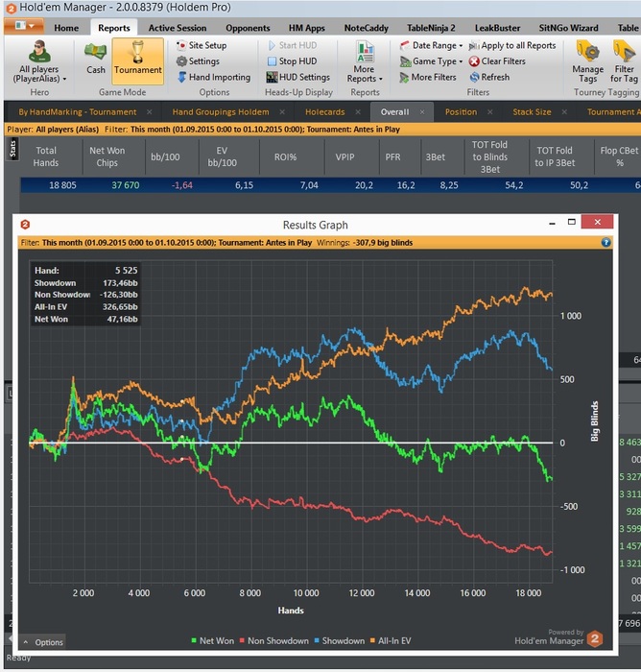
Task: Click Clear Filters
Action: (497, 61)
